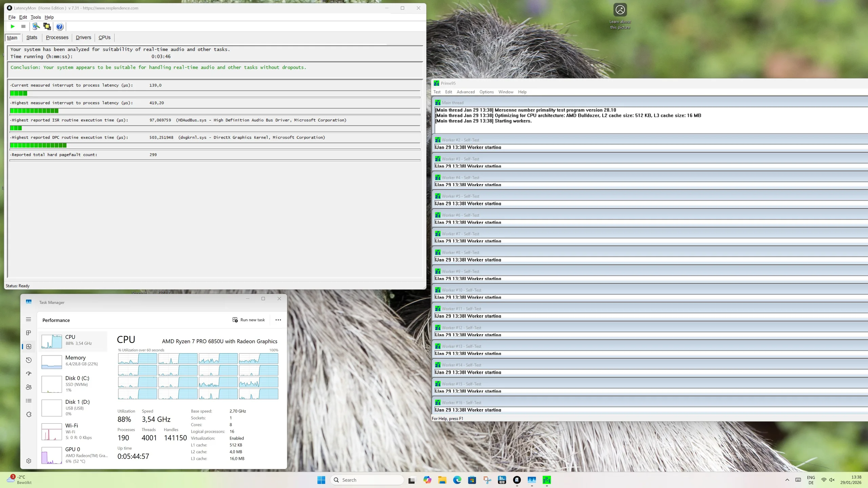
Task: Open Prime95 Advanced menu
Action: (x=466, y=92)
